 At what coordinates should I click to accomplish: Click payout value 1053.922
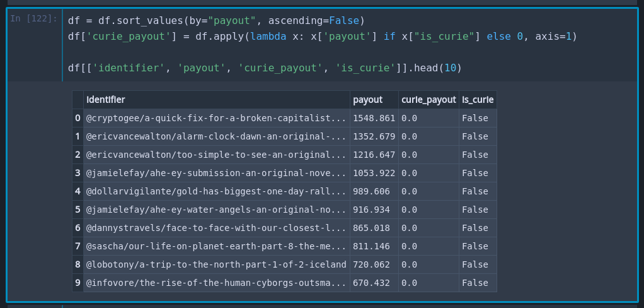point(374,173)
